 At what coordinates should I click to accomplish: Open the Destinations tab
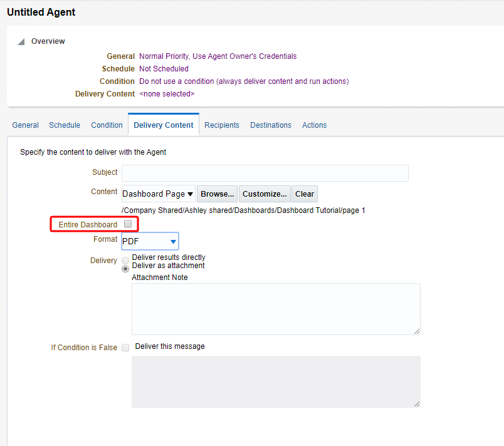271,125
